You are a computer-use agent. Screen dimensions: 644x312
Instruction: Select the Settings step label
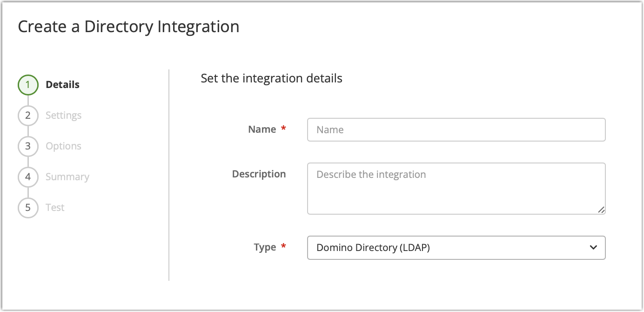63,115
